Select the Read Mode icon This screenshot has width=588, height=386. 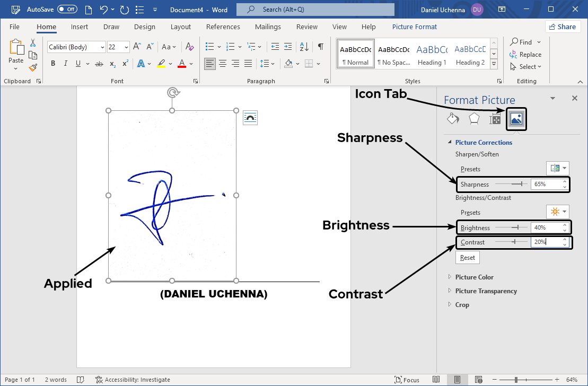(436, 379)
